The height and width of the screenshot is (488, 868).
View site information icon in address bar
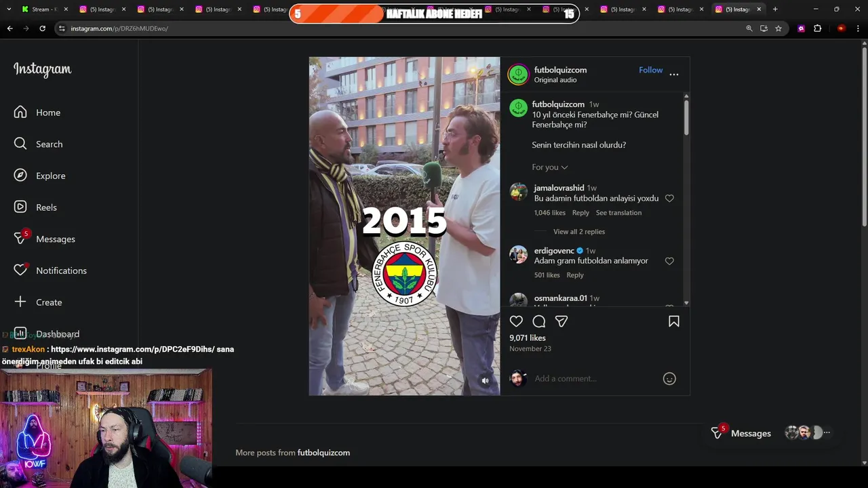pyautogui.click(x=62, y=28)
